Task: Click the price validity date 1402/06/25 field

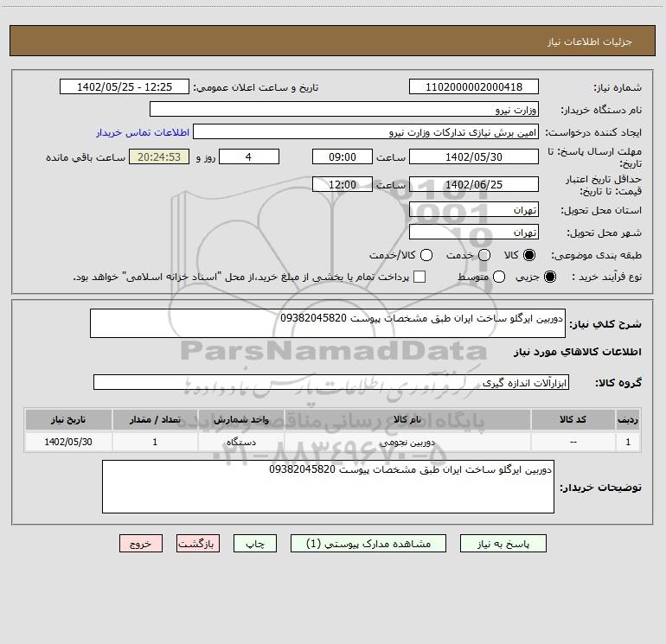Action: click(x=474, y=184)
